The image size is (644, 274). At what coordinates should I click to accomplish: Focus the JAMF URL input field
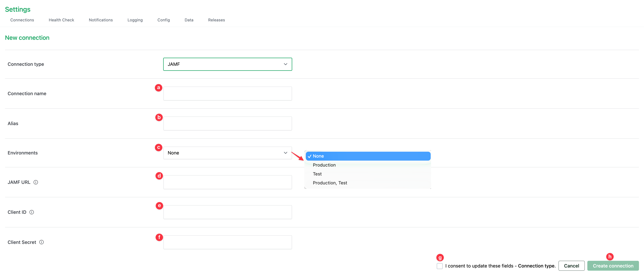tap(227, 182)
